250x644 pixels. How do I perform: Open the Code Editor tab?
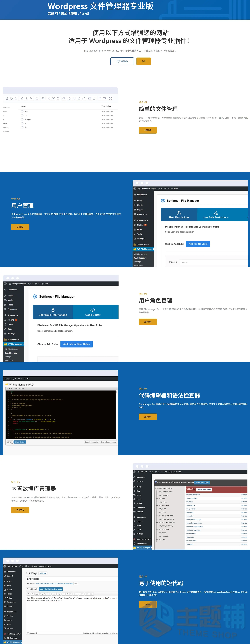coord(93,312)
